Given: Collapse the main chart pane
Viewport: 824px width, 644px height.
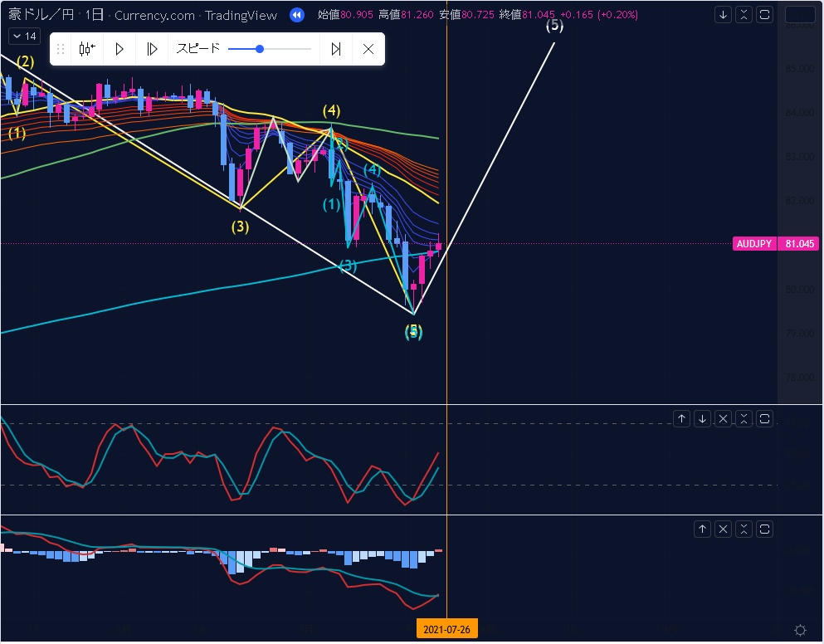Looking at the screenshot, I should [x=744, y=15].
